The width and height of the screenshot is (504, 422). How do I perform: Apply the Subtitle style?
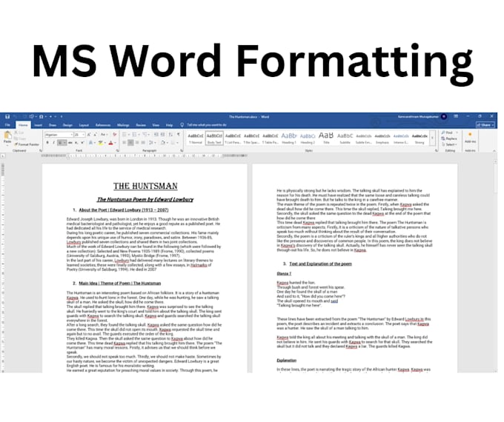345,138
